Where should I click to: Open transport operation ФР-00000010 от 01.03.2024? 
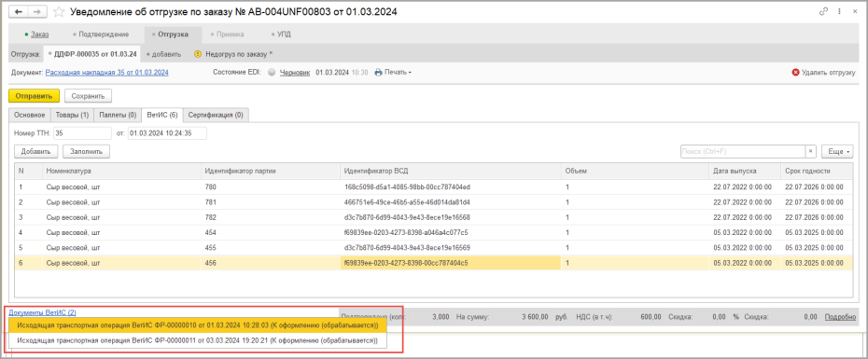(198, 325)
